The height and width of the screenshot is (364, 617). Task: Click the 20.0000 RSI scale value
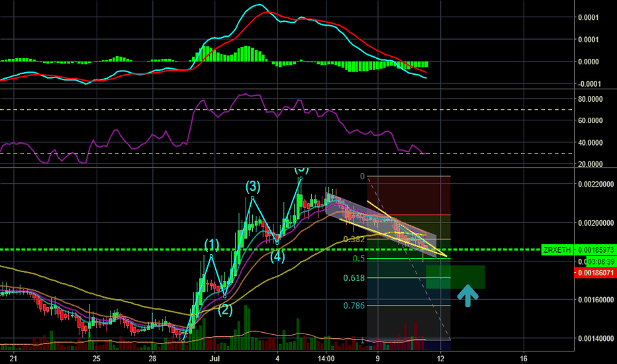click(591, 164)
